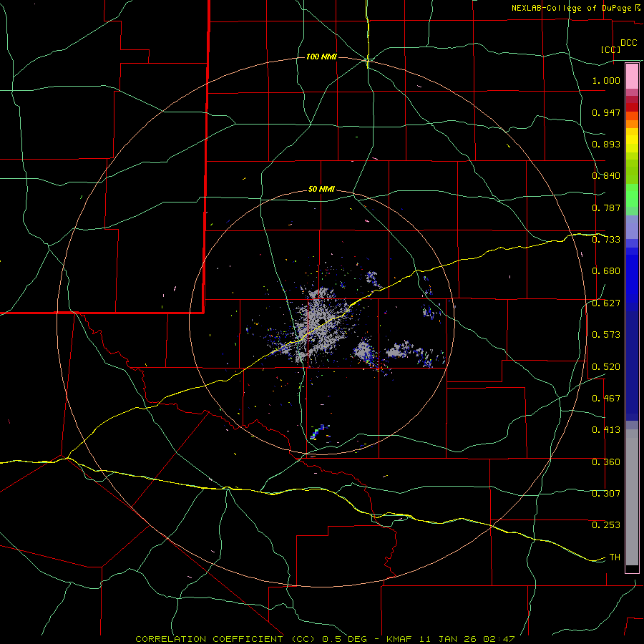Select the 0.787 scale value

606,208
